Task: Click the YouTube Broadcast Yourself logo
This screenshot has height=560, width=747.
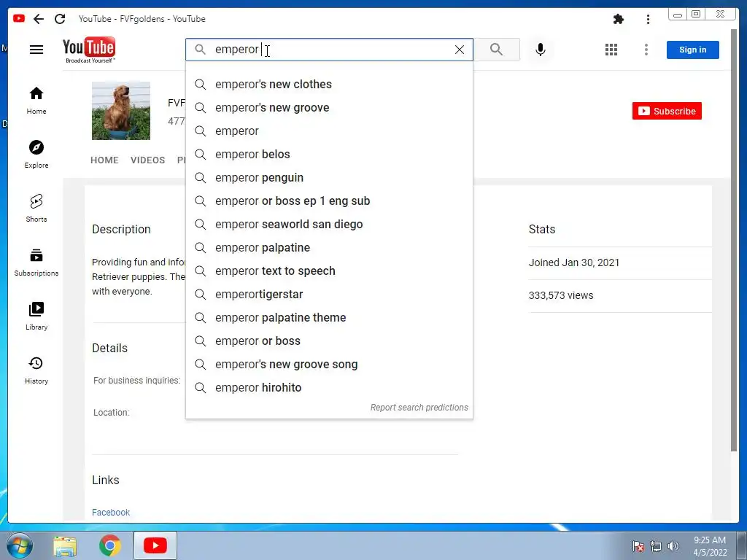Action: (89, 50)
